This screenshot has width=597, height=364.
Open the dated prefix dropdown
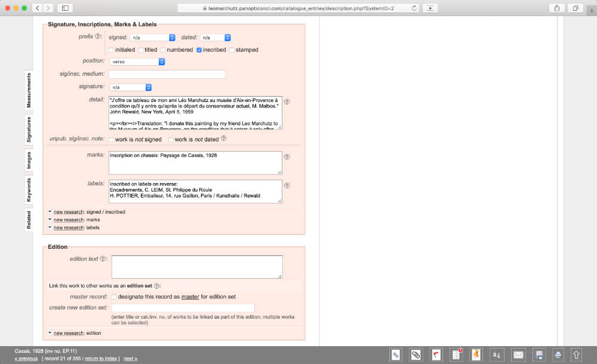pyautogui.click(x=215, y=38)
